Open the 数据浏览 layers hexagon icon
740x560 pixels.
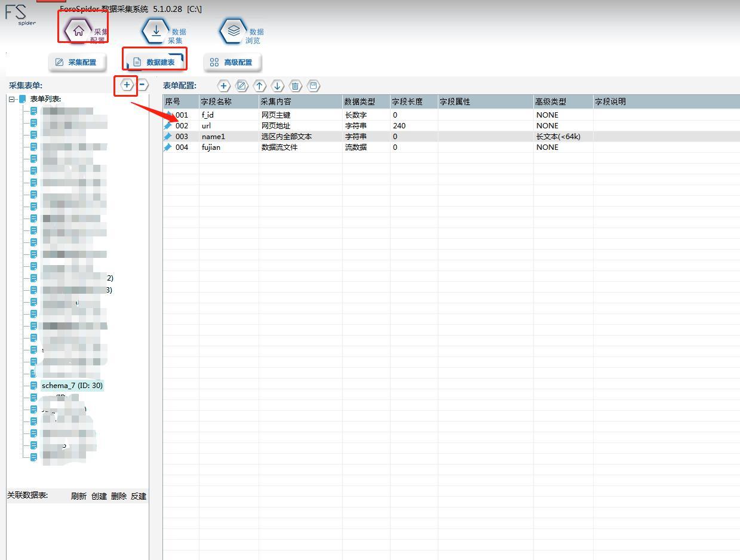coord(234,31)
